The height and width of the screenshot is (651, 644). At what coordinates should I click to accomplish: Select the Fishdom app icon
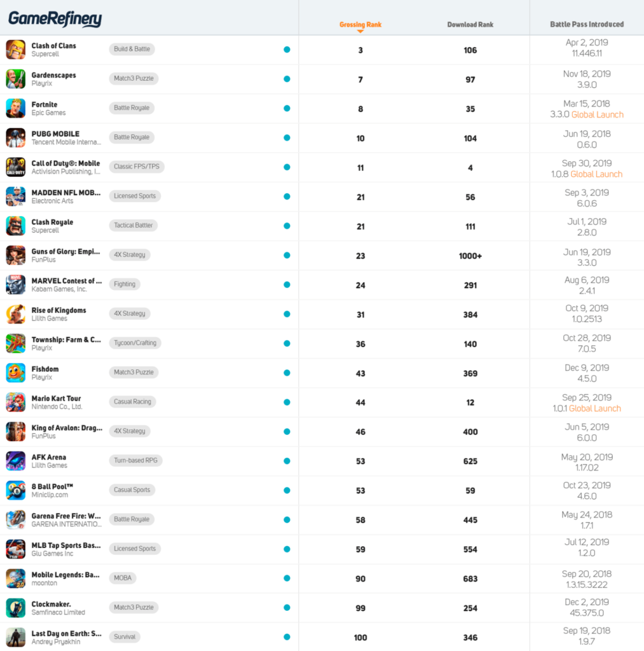15,373
